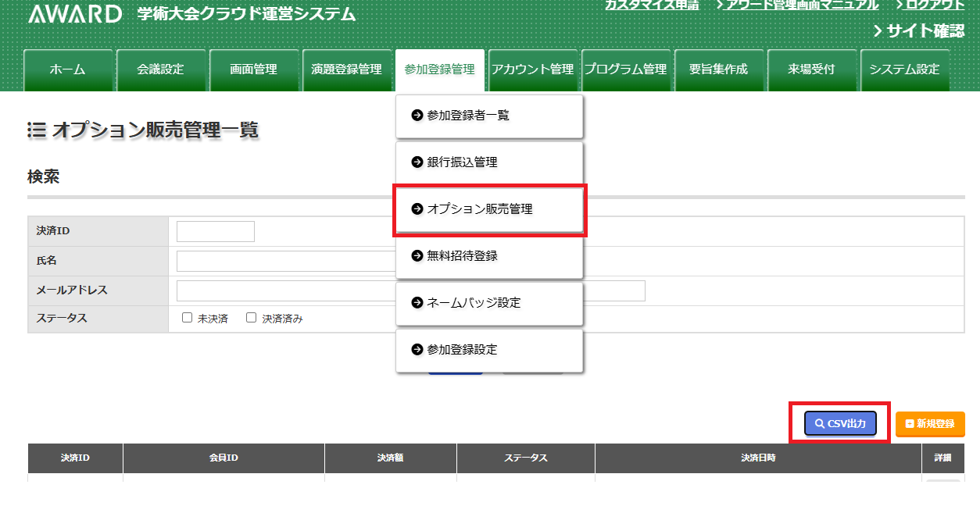Screen dimensions: 980x506
Task: Follow the サイト確認 link
Action: (x=918, y=31)
